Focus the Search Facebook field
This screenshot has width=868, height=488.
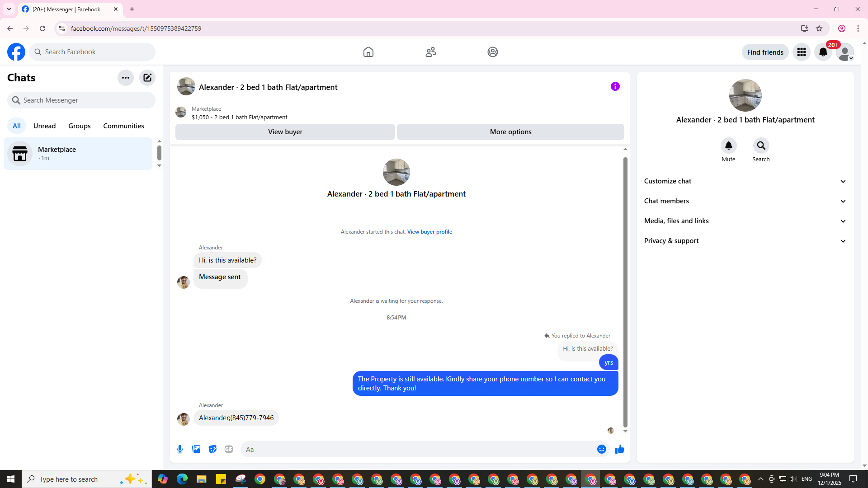point(92,52)
